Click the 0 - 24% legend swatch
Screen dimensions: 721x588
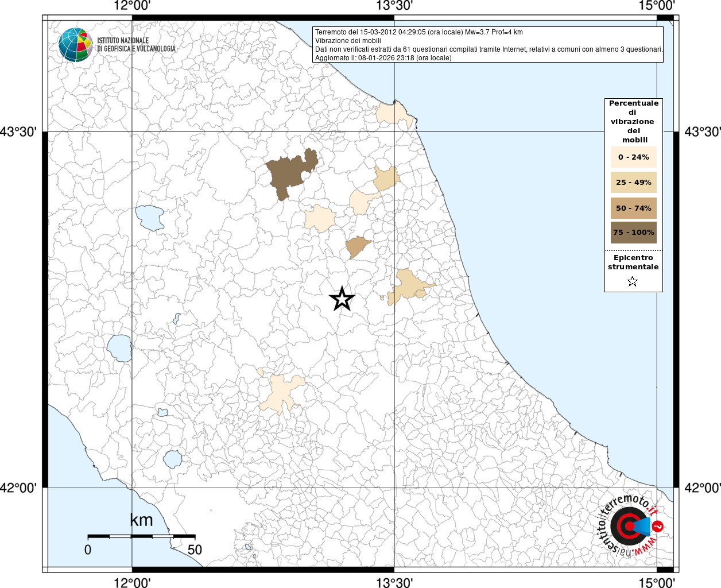point(633,157)
